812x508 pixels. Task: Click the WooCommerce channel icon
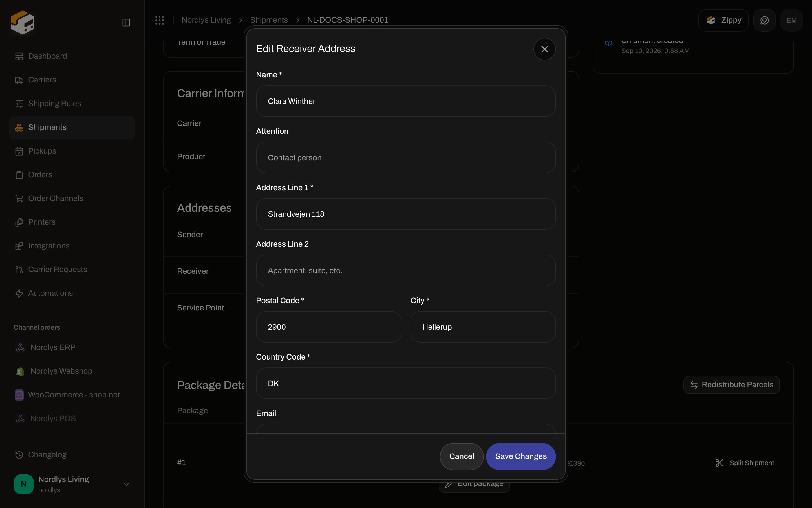tap(19, 395)
